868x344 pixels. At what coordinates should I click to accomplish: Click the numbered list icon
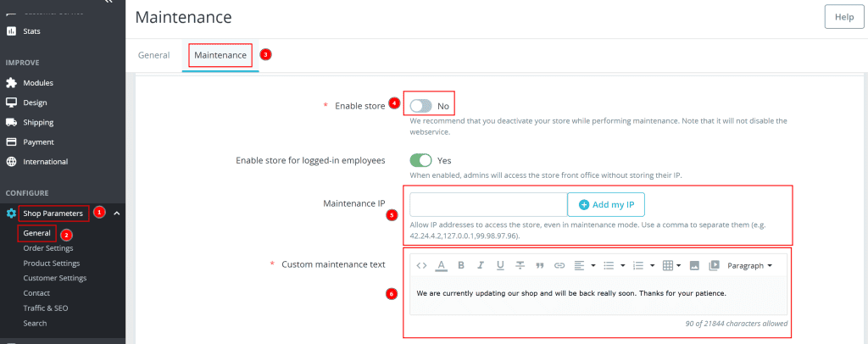pos(638,265)
